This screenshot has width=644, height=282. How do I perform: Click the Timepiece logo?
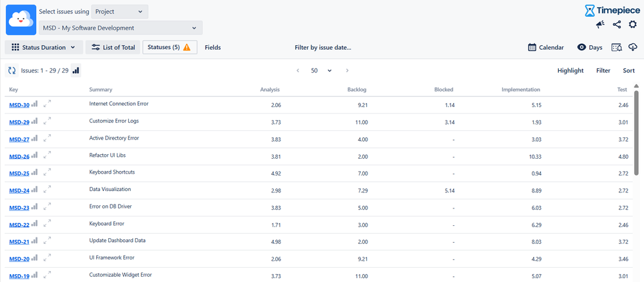(x=612, y=10)
